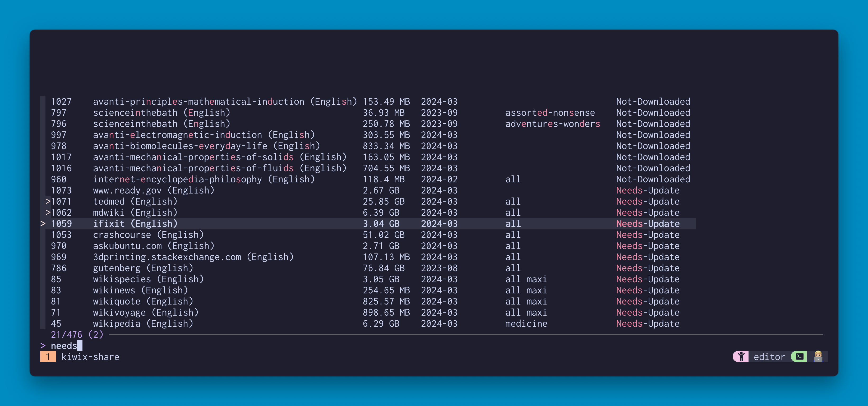The height and width of the screenshot is (406, 868).
Task: Select scienceinthebath row with ID 796
Action: click(368, 124)
